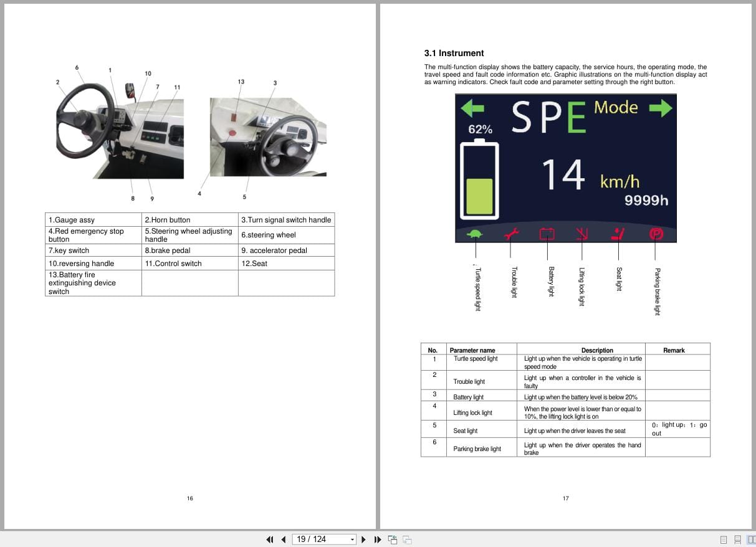The height and width of the screenshot is (547, 756).
Task: Click the '2.Horn button' table cell
Action: (190, 220)
